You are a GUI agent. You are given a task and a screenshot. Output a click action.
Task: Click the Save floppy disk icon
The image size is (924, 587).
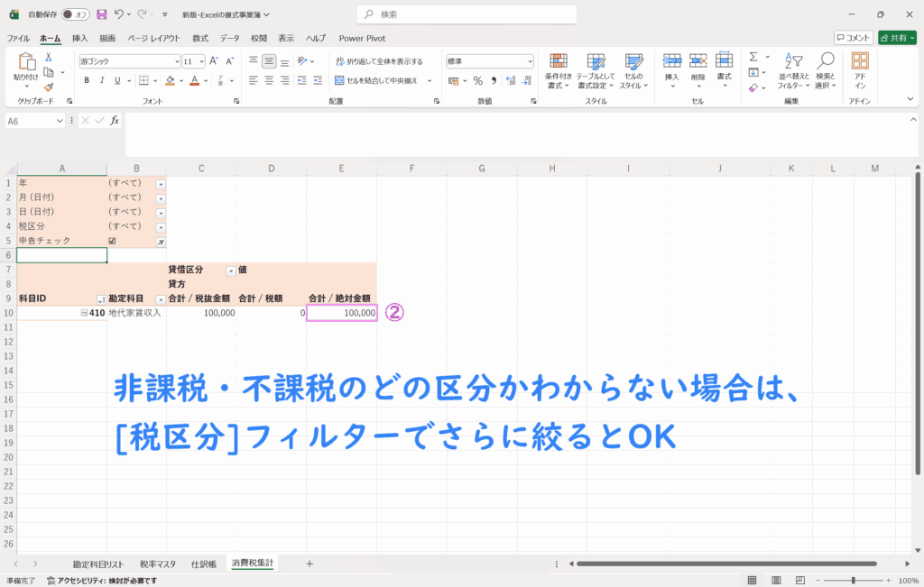coord(101,14)
